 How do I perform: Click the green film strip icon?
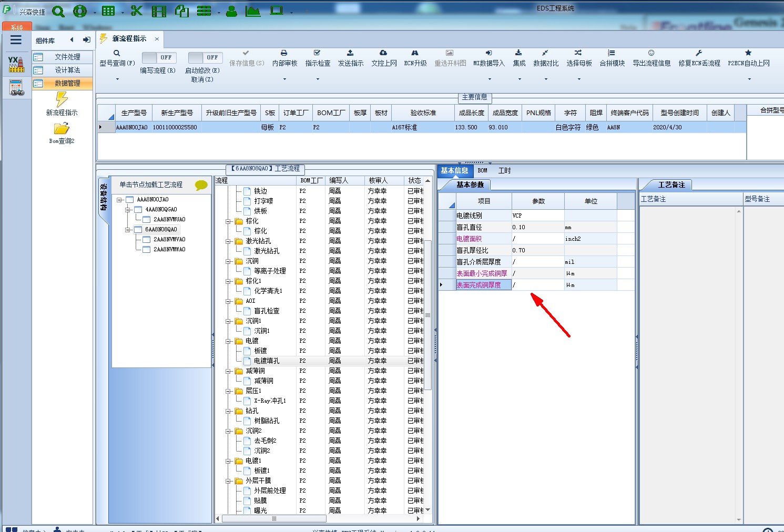[159, 11]
